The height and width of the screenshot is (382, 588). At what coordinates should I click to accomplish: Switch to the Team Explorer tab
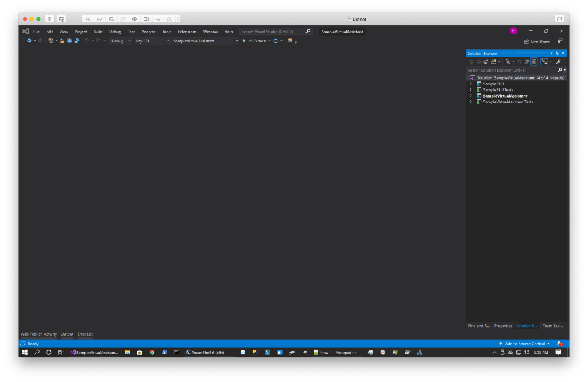coord(553,326)
